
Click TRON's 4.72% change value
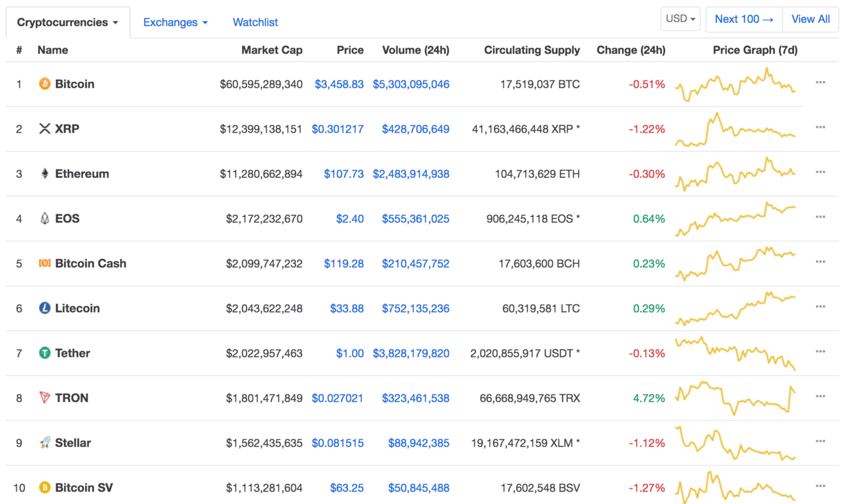pyautogui.click(x=649, y=398)
